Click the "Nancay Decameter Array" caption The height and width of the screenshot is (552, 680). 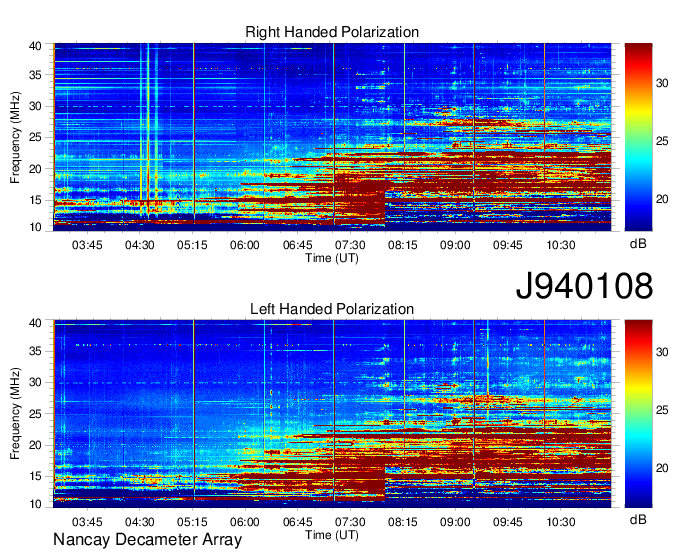point(147,540)
